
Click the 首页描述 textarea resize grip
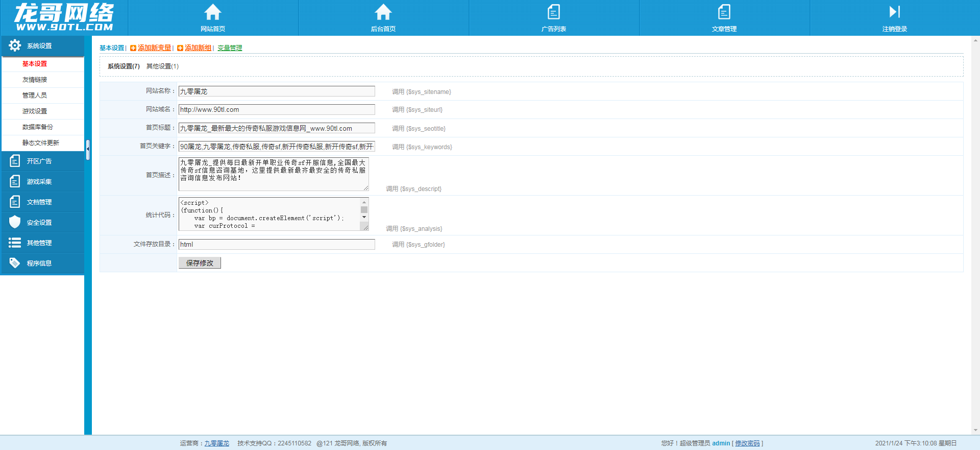click(x=366, y=188)
